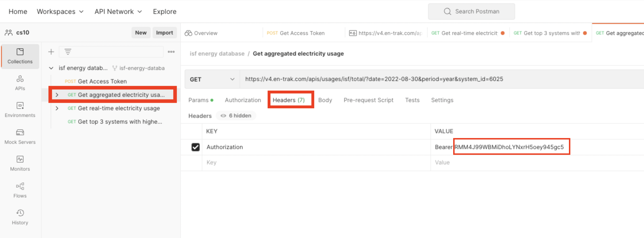Uncheck the Authorization header checkbox

(196, 147)
